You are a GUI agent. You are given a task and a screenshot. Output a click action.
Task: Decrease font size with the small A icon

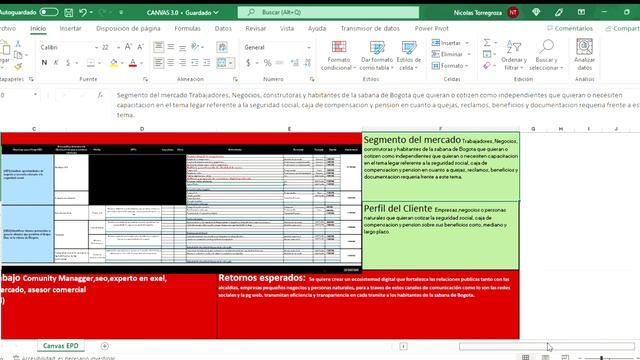tap(140, 47)
